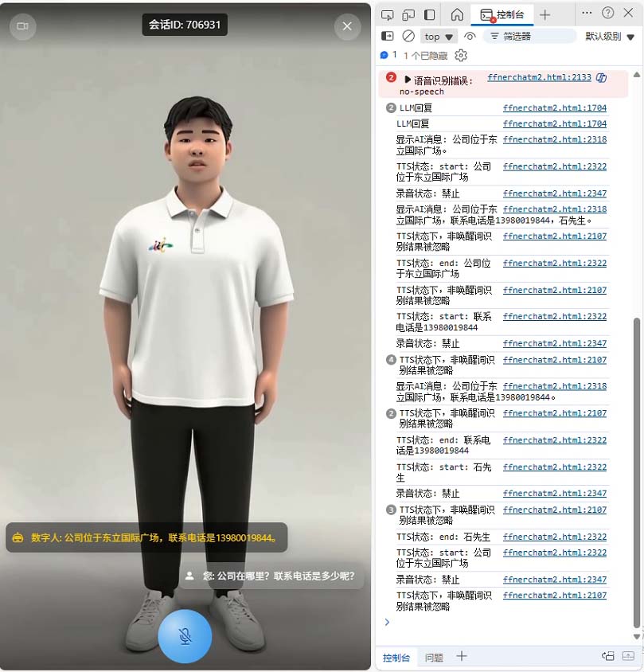Screen dimensions: 644x672
Task: Select the 控制台 tab at top
Action: [x=502, y=14]
